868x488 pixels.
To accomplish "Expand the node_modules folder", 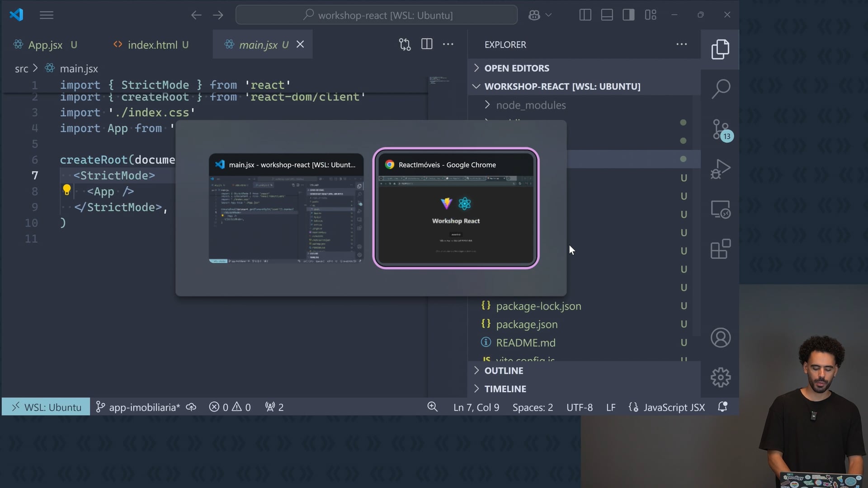I will pyautogui.click(x=530, y=105).
